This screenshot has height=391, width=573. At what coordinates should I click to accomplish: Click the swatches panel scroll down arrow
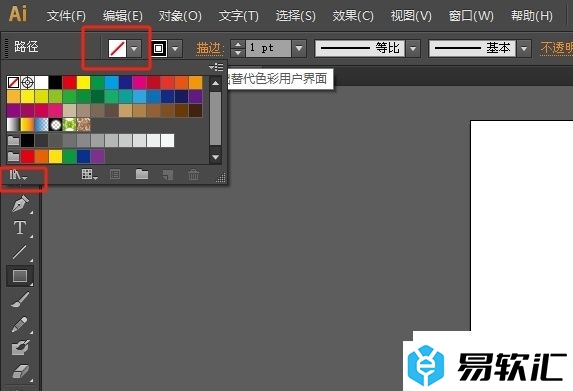(x=216, y=157)
